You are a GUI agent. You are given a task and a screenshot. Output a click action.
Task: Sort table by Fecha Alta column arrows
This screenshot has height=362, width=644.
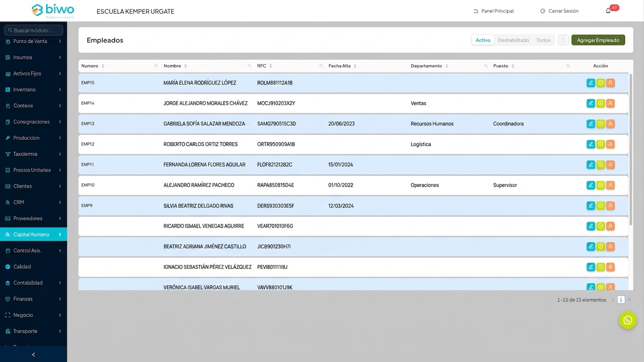coord(355,66)
